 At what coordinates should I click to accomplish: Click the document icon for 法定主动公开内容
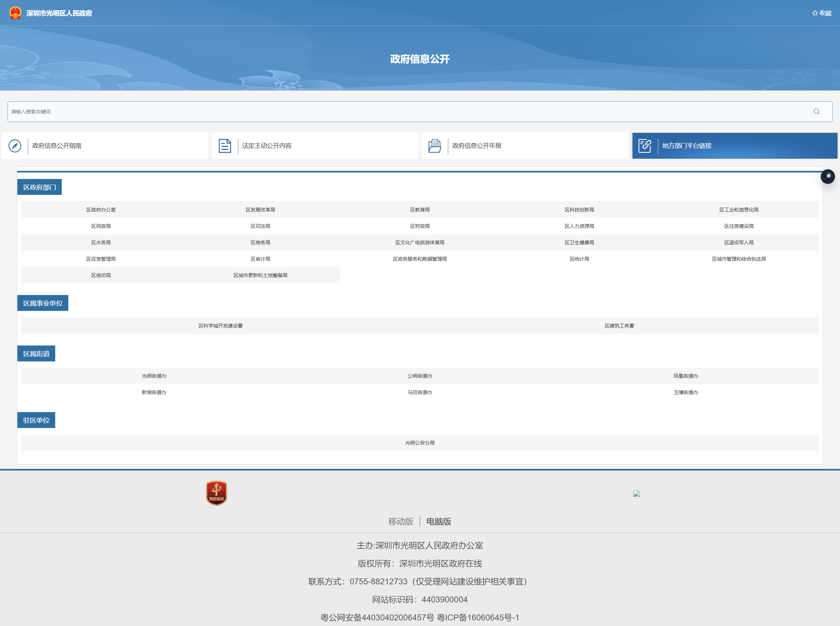[x=225, y=146]
